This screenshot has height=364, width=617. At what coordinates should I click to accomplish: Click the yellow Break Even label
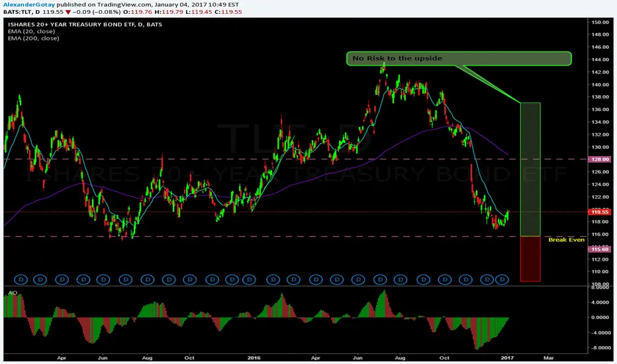[566, 240]
